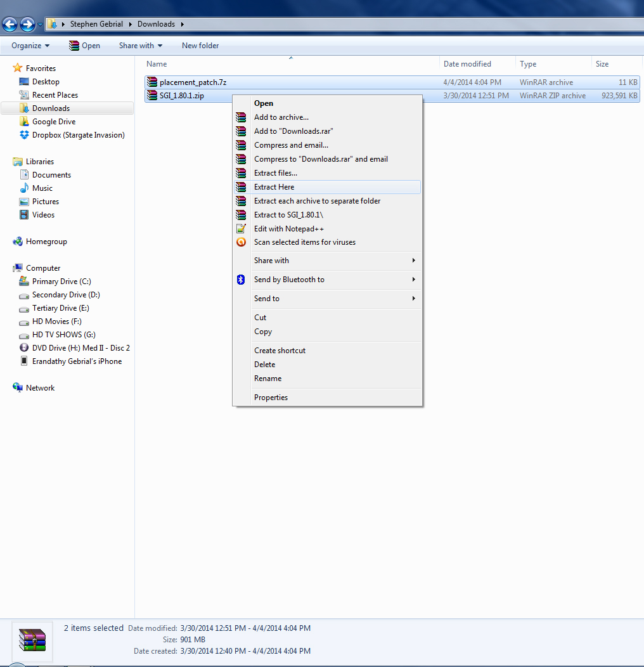This screenshot has height=667, width=644.
Task: Expand the arrow after Stephen Gebrial breadcrumb
Action: pos(130,24)
